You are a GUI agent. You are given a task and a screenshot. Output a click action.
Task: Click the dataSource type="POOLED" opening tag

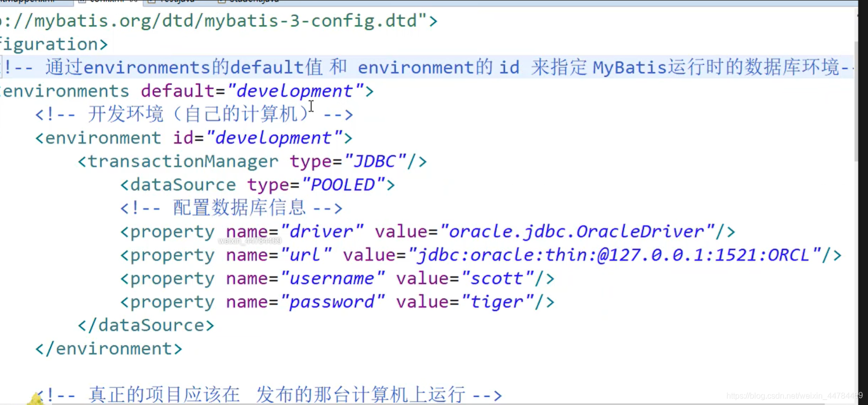[257, 185]
